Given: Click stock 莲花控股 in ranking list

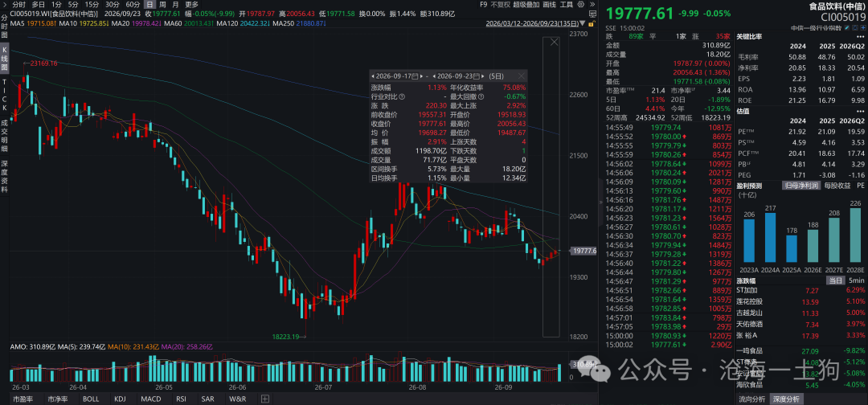Looking at the screenshot, I should [x=750, y=301].
